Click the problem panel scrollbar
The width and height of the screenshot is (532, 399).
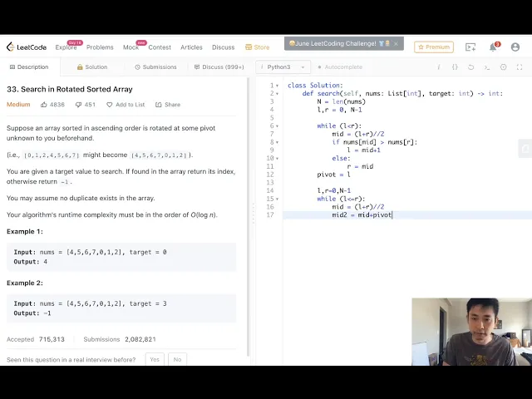click(x=248, y=217)
